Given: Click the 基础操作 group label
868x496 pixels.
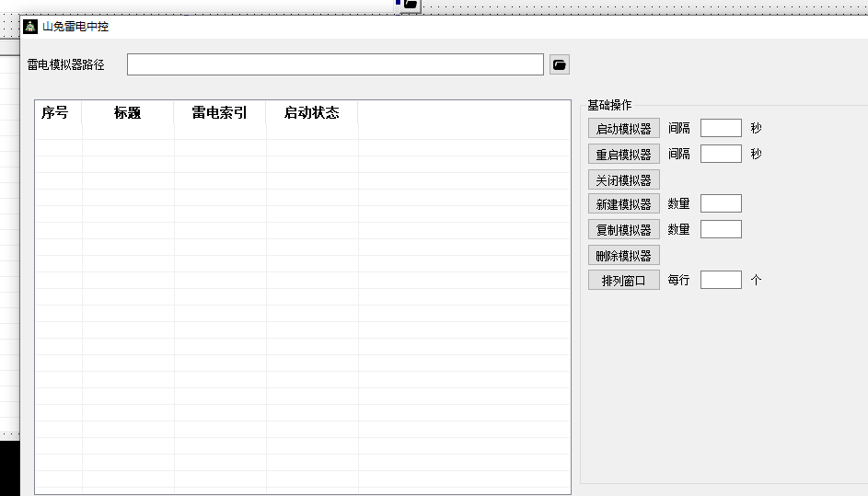Looking at the screenshot, I should click(609, 105).
